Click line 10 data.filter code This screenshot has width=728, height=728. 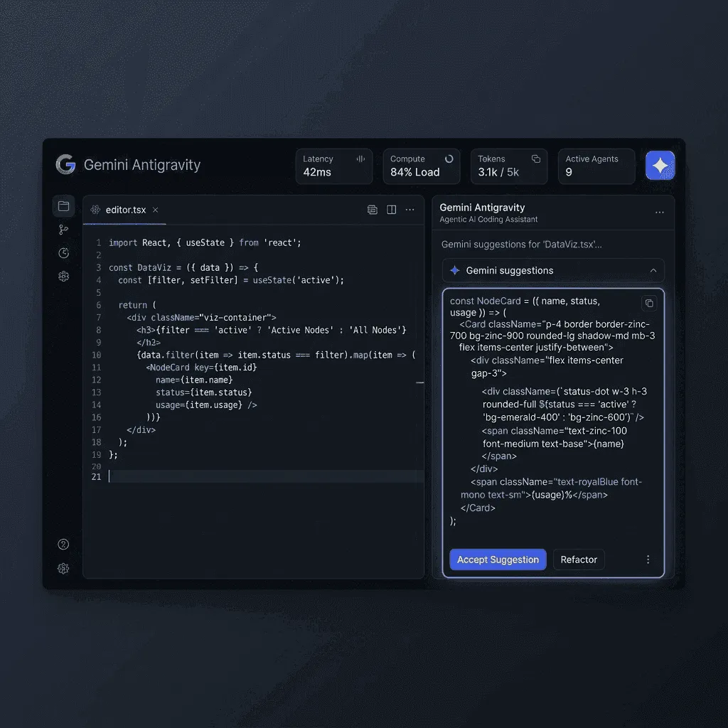[276, 355]
